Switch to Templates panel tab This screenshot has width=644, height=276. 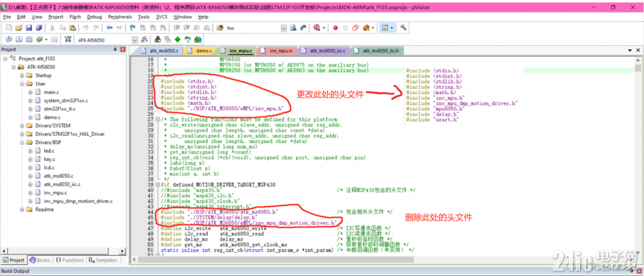(x=103, y=260)
